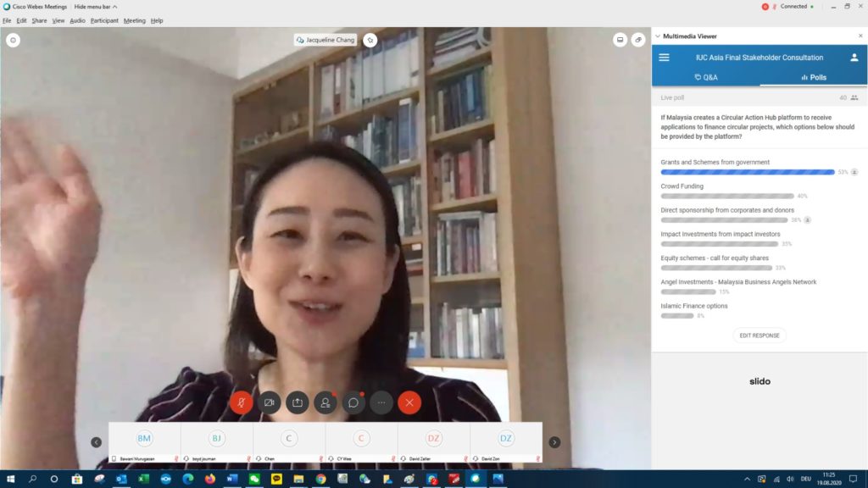Image resolution: width=868 pixels, height=488 pixels.
Task: Open the participants panel icon
Action: coord(325,402)
